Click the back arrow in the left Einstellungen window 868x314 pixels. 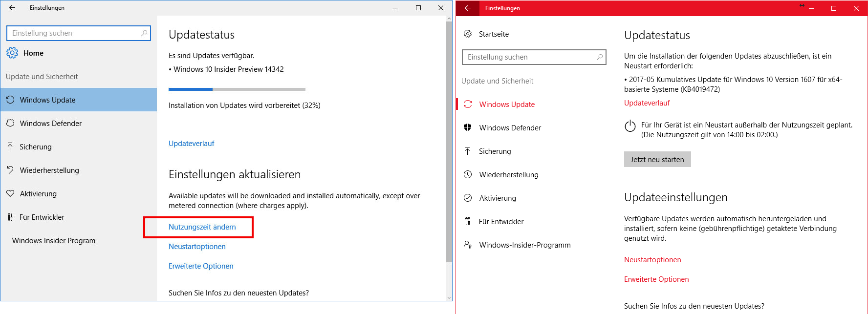click(12, 8)
